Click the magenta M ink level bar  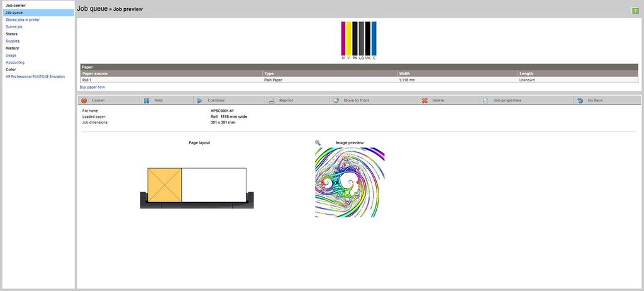[343, 38]
